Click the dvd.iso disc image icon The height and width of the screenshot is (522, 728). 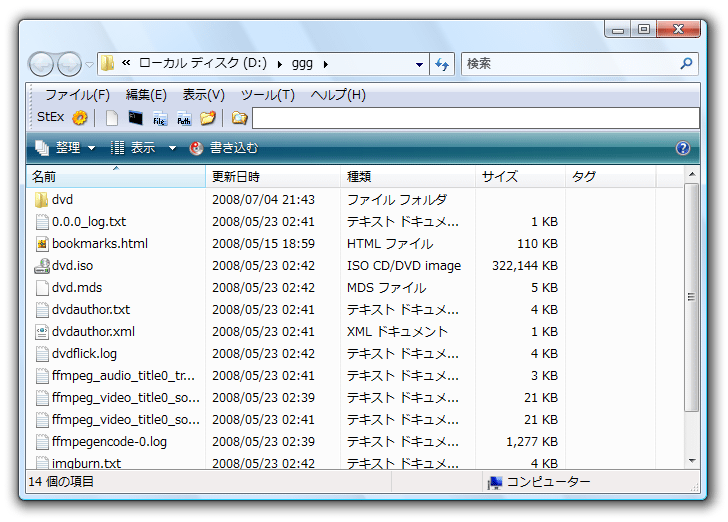click(42, 266)
